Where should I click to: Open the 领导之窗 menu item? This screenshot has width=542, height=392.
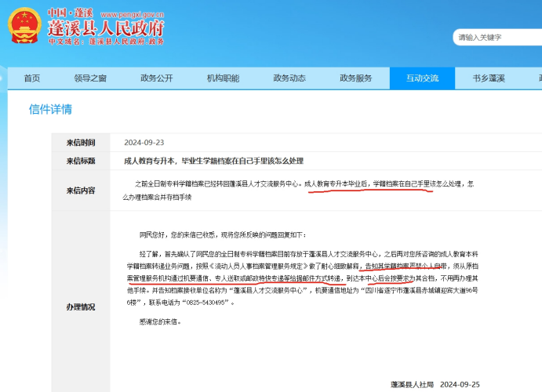point(90,78)
